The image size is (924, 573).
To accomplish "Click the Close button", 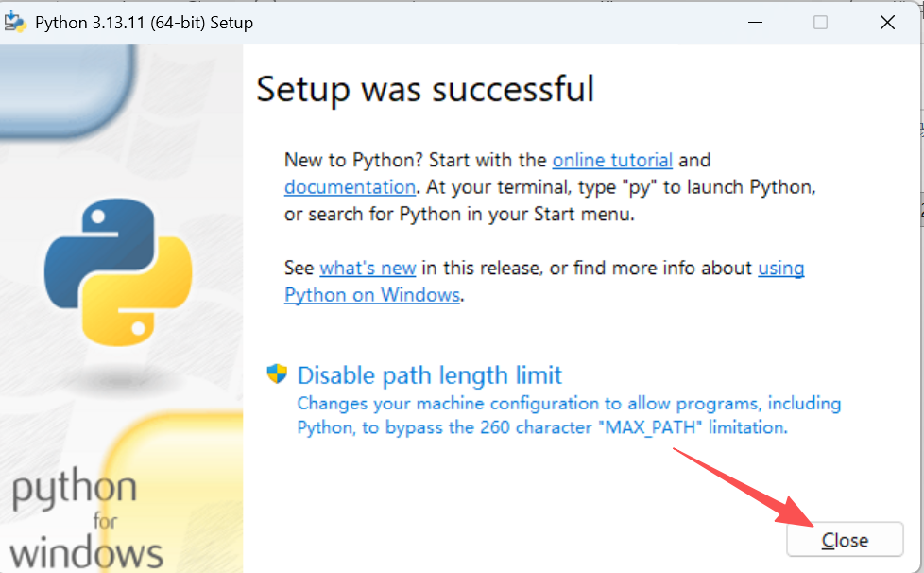I will click(x=845, y=539).
